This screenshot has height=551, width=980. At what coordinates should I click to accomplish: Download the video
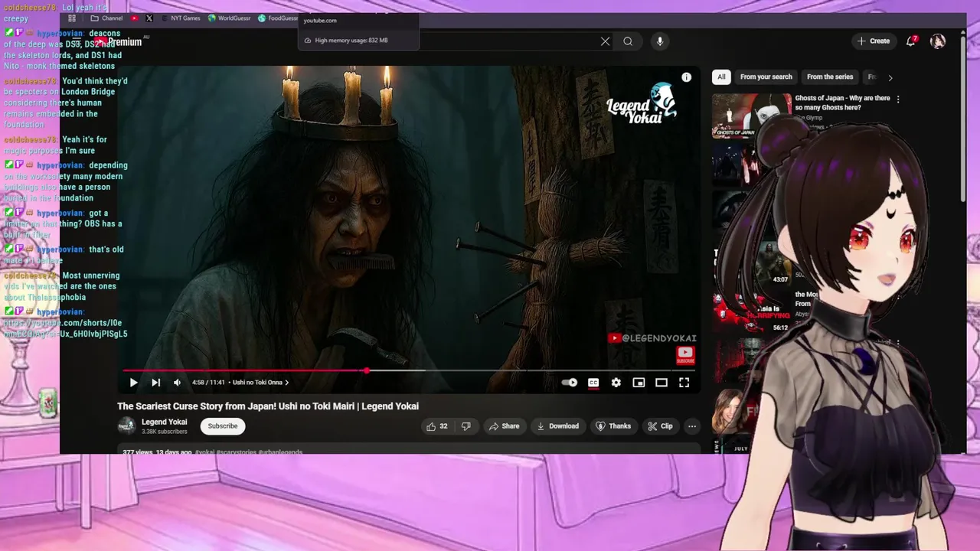(x=557, y=426)
